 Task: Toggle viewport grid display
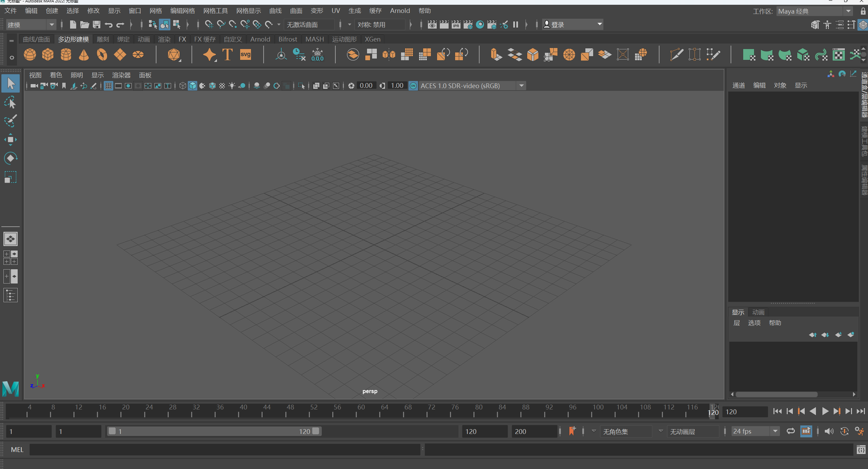tap(108, 86)
